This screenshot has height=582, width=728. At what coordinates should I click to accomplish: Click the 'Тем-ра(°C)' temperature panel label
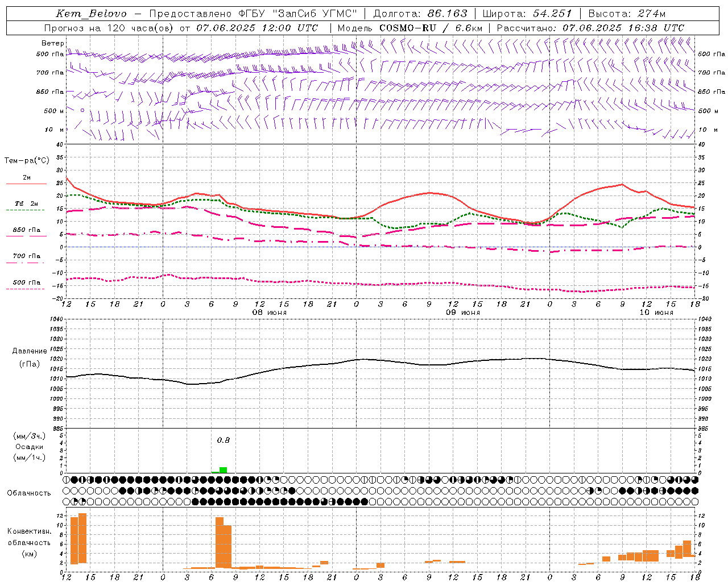click(x=27, y=161)
